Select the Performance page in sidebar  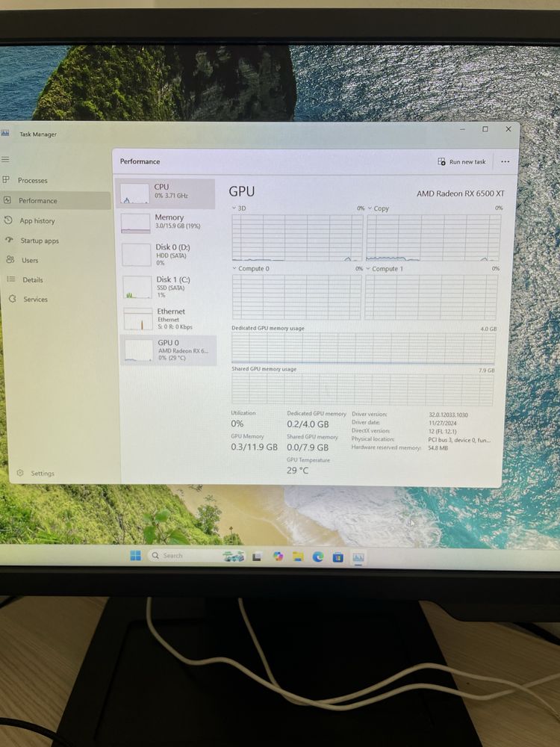coord(55,200)
